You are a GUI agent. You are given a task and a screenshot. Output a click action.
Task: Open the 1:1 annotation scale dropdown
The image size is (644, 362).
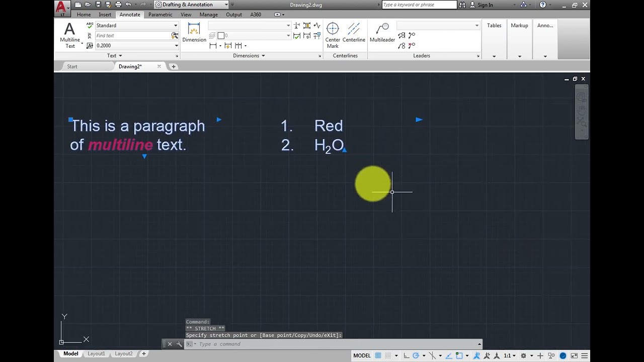pos(510,355)
